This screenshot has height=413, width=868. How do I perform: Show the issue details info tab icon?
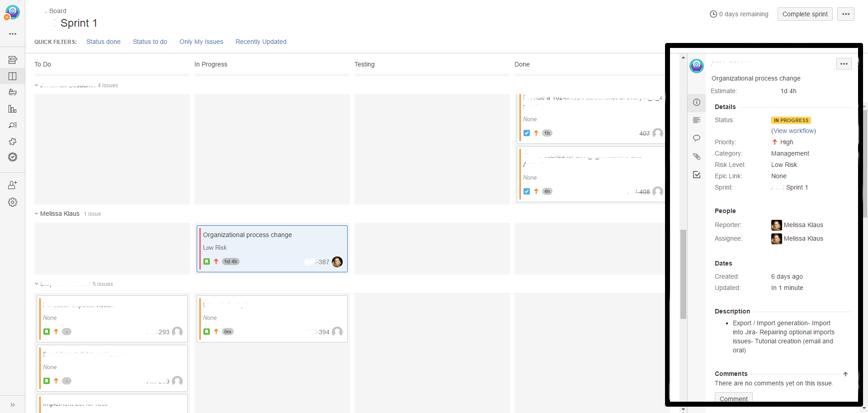click(x=697, y=102)
